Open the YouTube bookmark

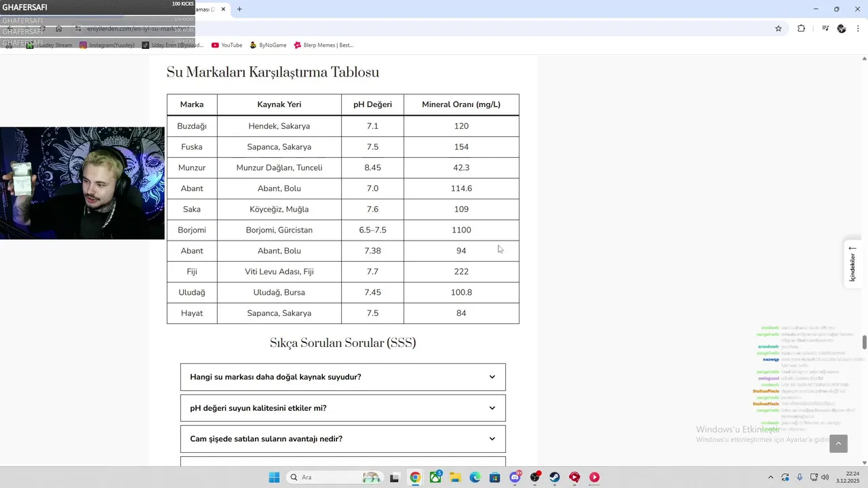pyautogui.click(x=226, y=45)
